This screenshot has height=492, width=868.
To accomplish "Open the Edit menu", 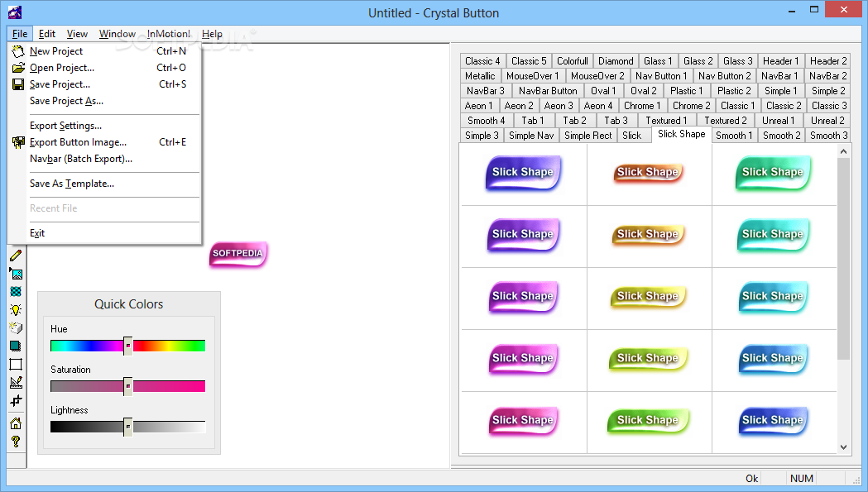I will tap(46, 34).
